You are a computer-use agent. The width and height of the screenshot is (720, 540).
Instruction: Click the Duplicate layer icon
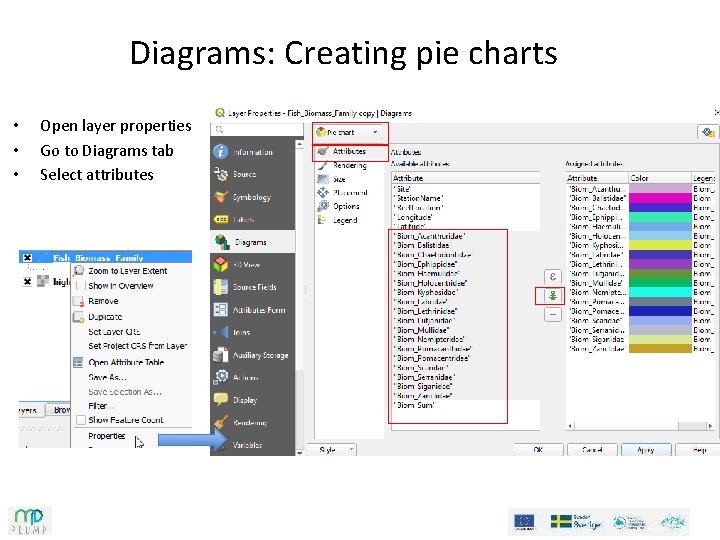pos(79,317)
